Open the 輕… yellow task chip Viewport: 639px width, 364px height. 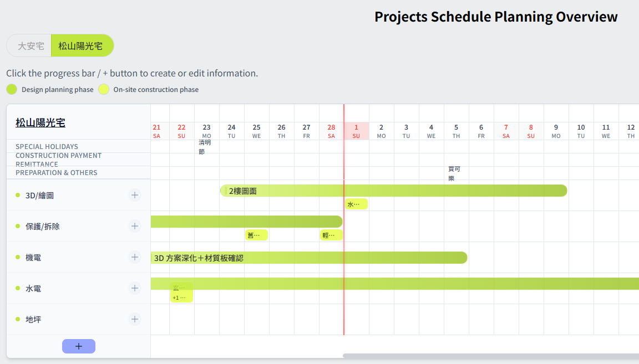[x=331, y=235]
